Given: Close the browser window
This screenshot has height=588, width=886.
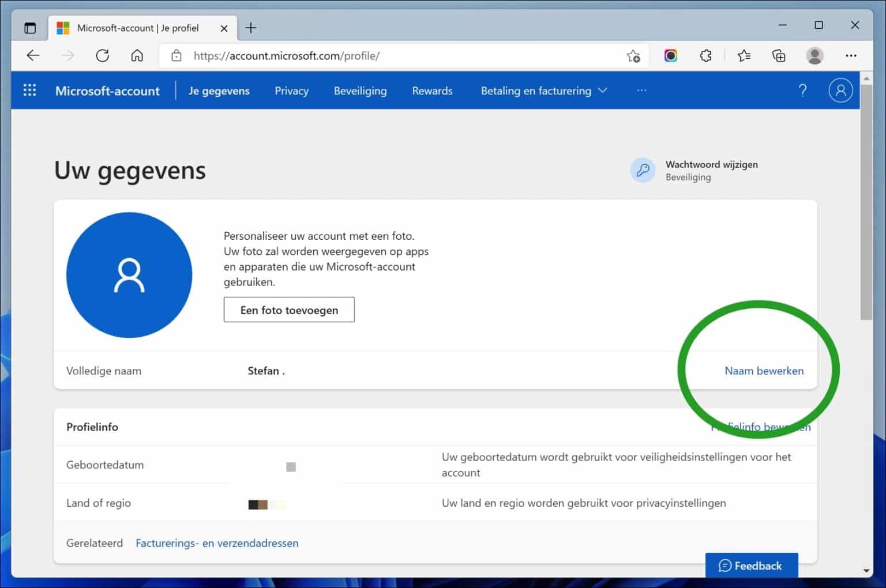Looking at the screenshot, I should click(855, 25).
